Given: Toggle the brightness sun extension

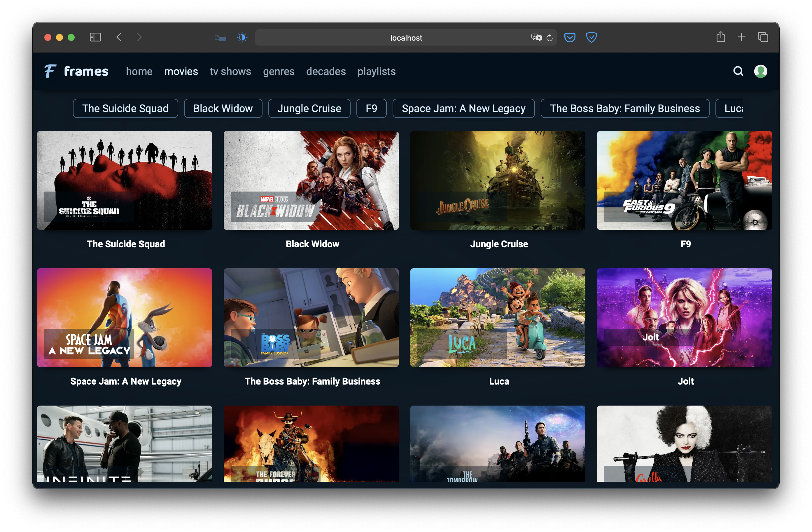Looking at the screenshot, I should pyautogui.click(x=242, y=37).
